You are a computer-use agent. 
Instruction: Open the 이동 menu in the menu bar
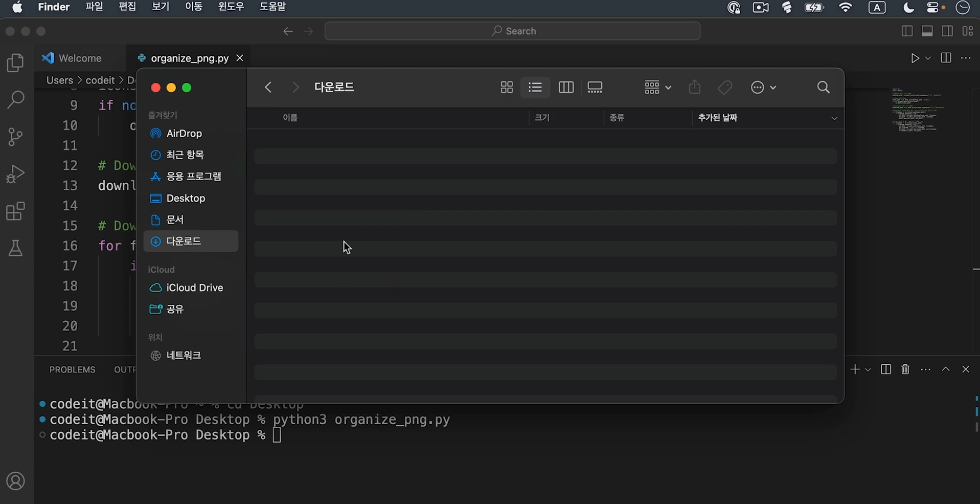194,7
